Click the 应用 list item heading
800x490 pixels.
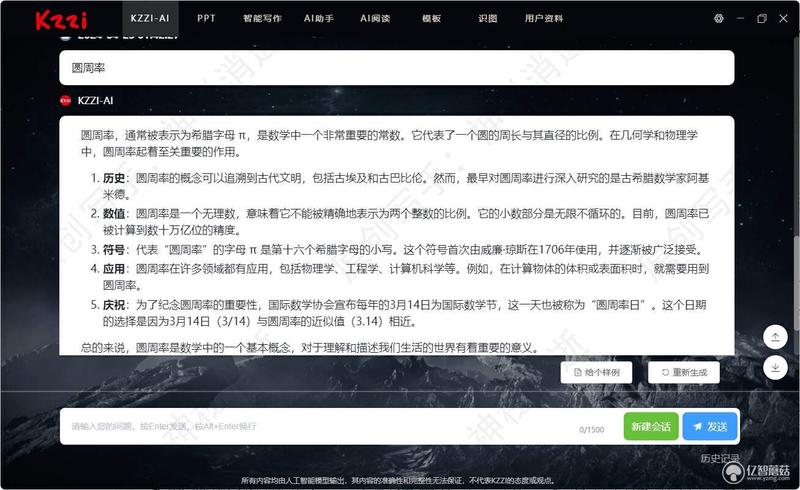pos(114,269)
